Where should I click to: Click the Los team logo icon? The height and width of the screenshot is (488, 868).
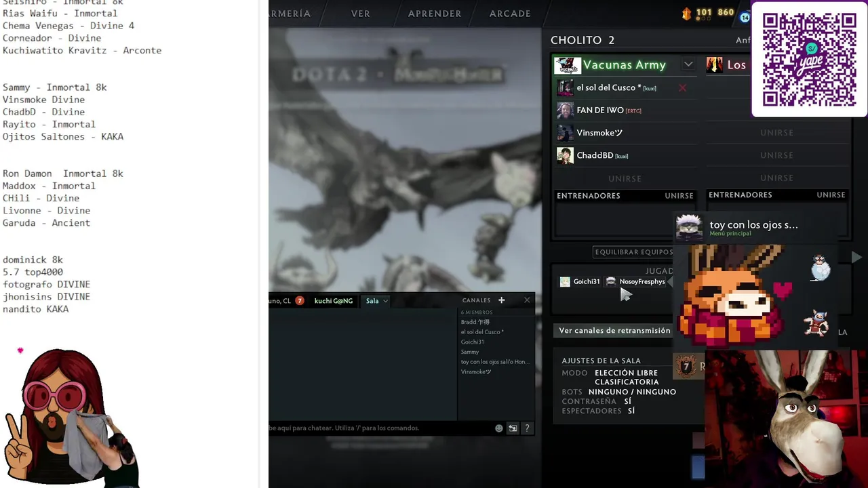(715, 65)
